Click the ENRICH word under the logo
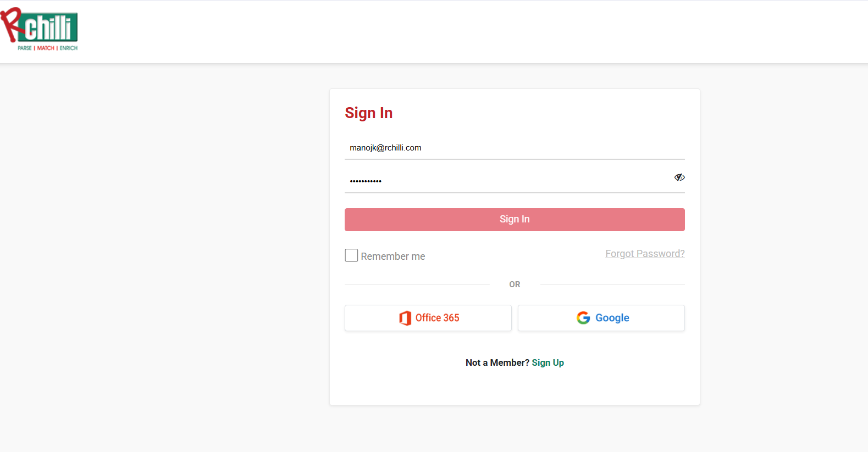868x452 pixels. (69, 48)
